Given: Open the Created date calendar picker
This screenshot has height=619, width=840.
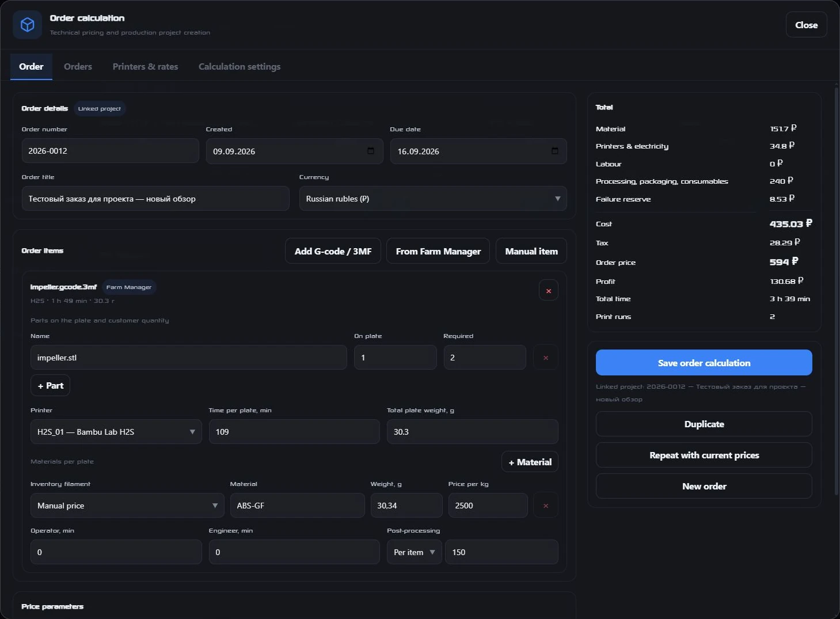Looking at the screenshot, I should (371, 151).
